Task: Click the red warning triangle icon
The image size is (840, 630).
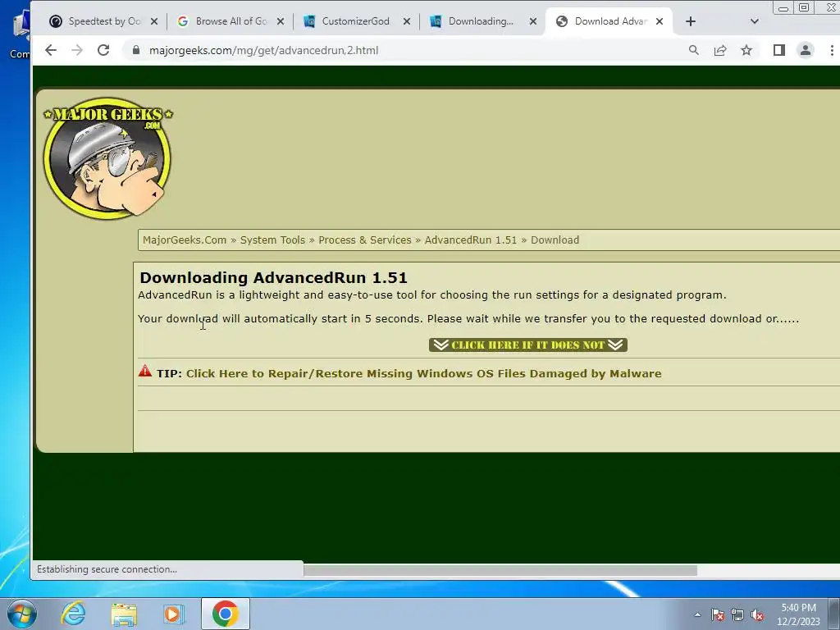Action: coord(145,371)
